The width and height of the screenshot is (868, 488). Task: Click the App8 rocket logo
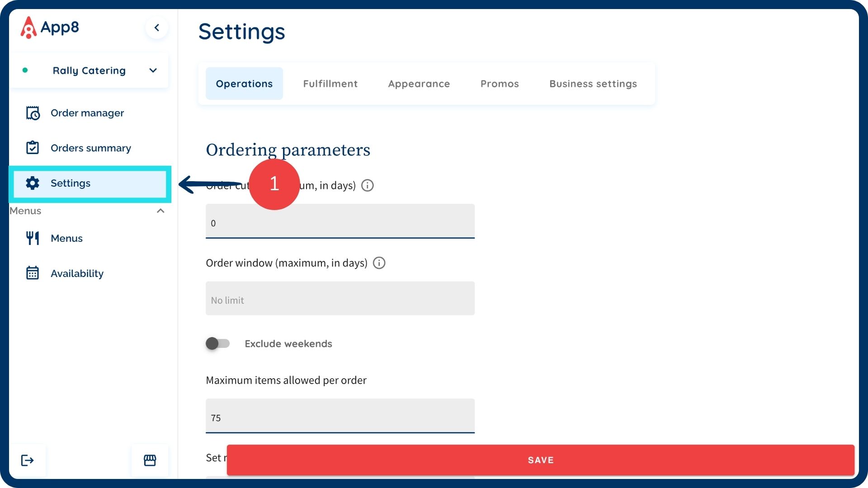pos(28,28)
